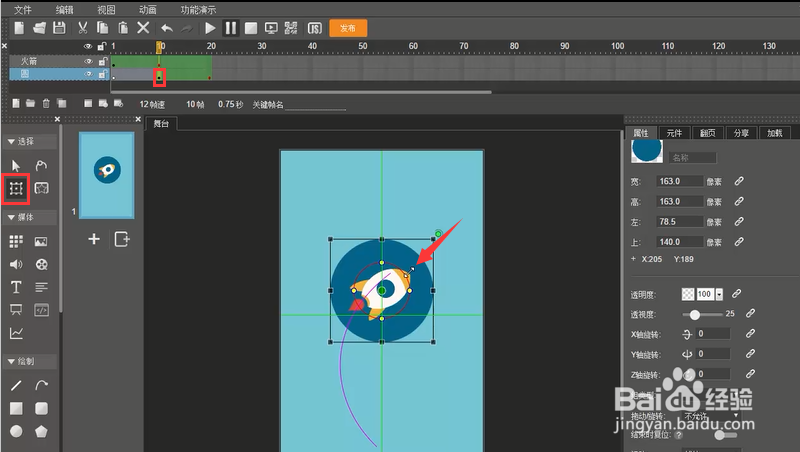
Task: Delete with the X toolbar icon
Action: [x=143, y=28]
